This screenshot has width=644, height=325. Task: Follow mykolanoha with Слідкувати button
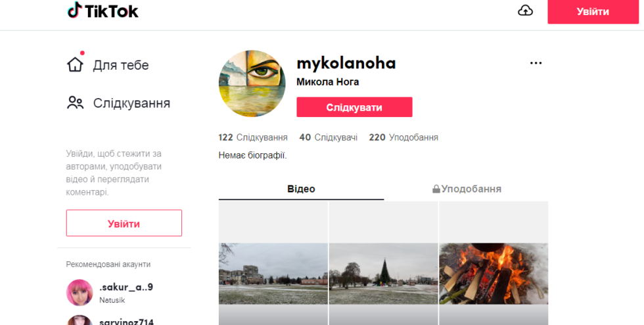click(354, 107)
